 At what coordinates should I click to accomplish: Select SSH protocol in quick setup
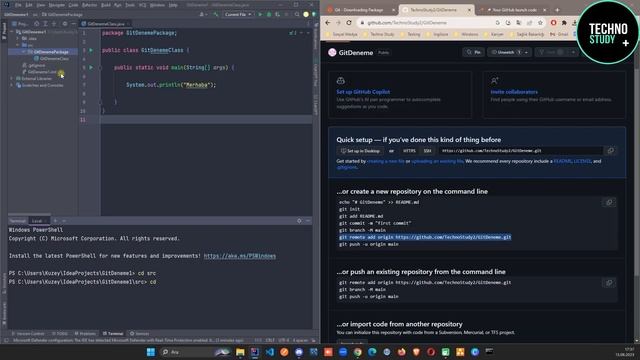tap(427, 151)
